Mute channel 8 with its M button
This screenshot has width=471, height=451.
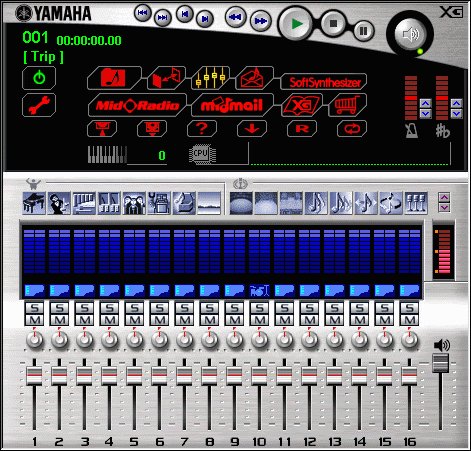click(x=209, y=320)
